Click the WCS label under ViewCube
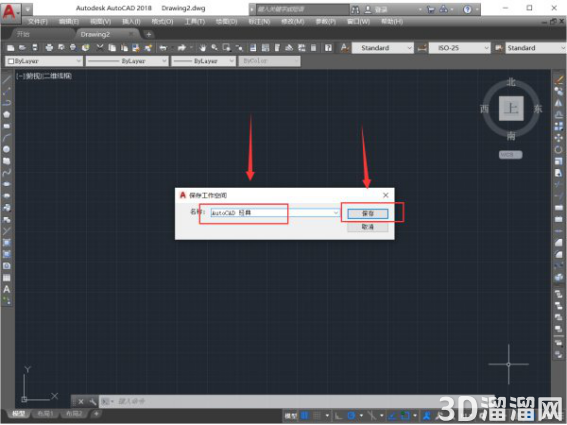 point(510,155)
